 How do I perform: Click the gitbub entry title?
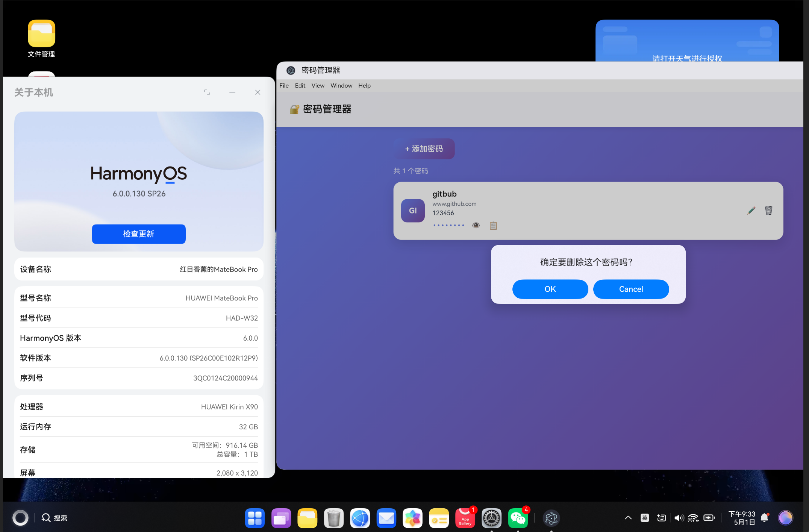444,194
